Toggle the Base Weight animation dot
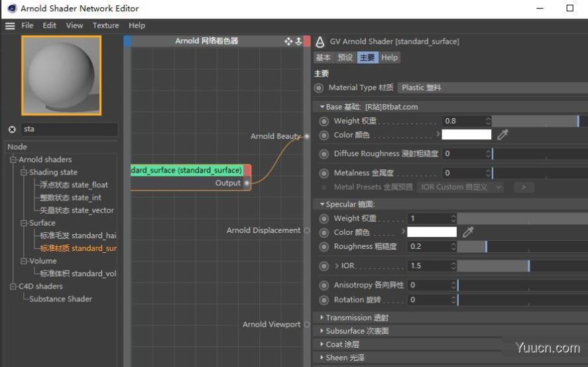Image resolution: width=588 pixels, height=367 pixels. point(324,121)
